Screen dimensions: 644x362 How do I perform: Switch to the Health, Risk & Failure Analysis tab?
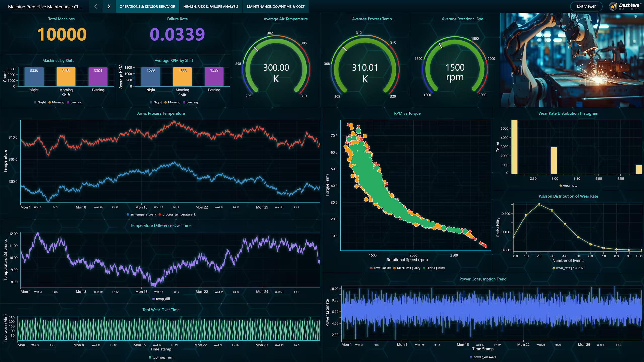[x=211, y=6]
